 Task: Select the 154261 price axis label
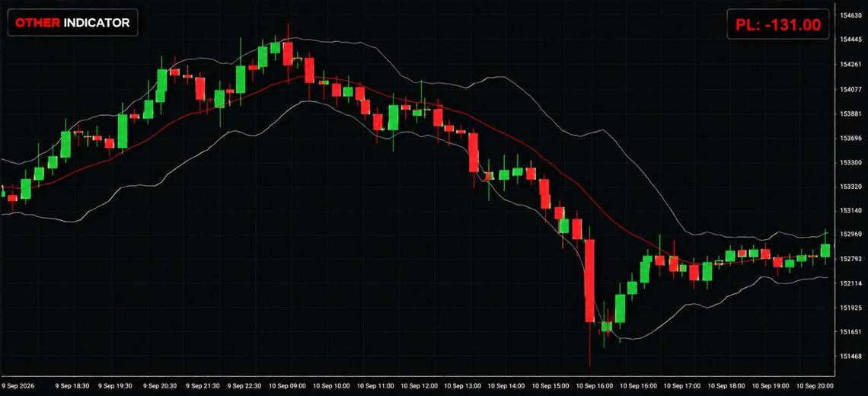(x=851, y=64)
